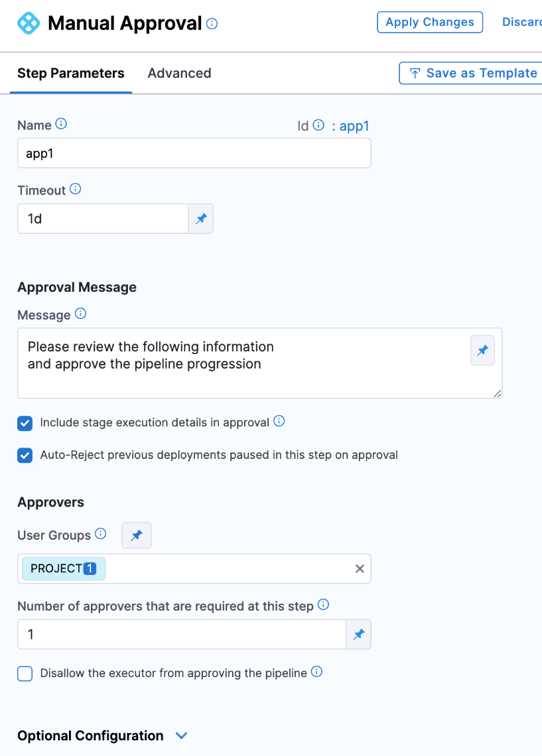Image resolution: width=542 pixels, height=756 pixels.
Task: Click the pin icon next to Timeout field
Action: coord(201,219)
